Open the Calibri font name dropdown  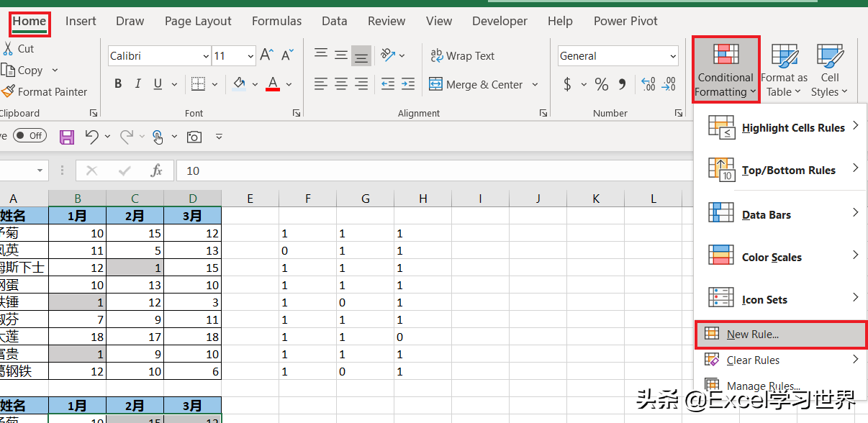click(x=205, y=56)
